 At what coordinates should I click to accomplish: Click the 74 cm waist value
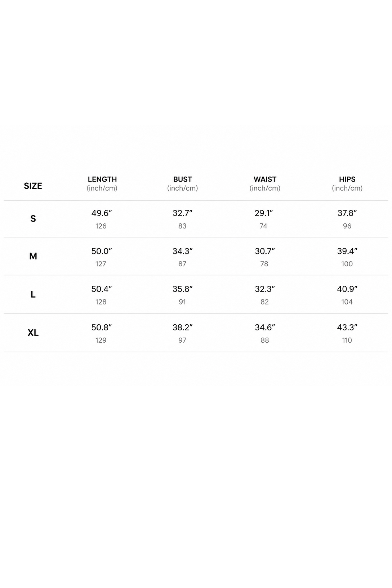263,226
